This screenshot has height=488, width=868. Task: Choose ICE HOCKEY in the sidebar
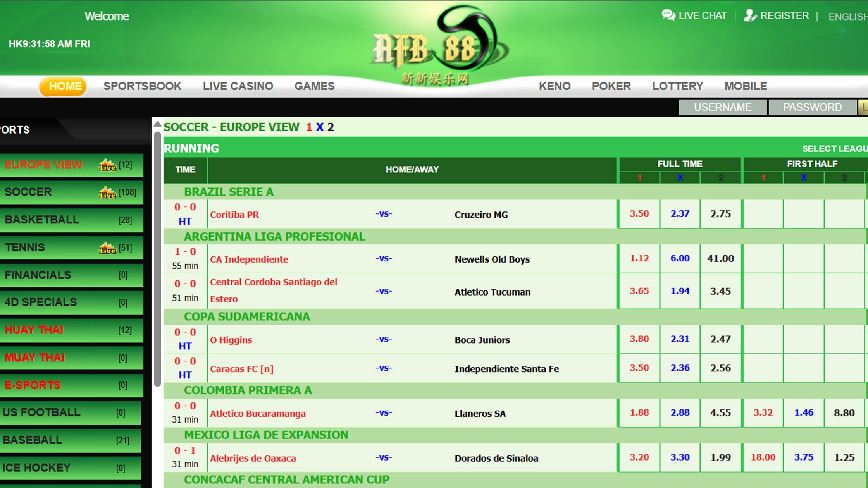[70, 468]
